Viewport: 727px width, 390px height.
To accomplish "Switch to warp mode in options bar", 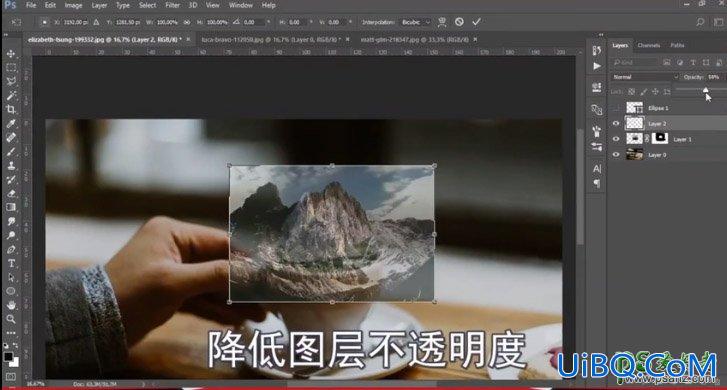I will coord(442,22).
